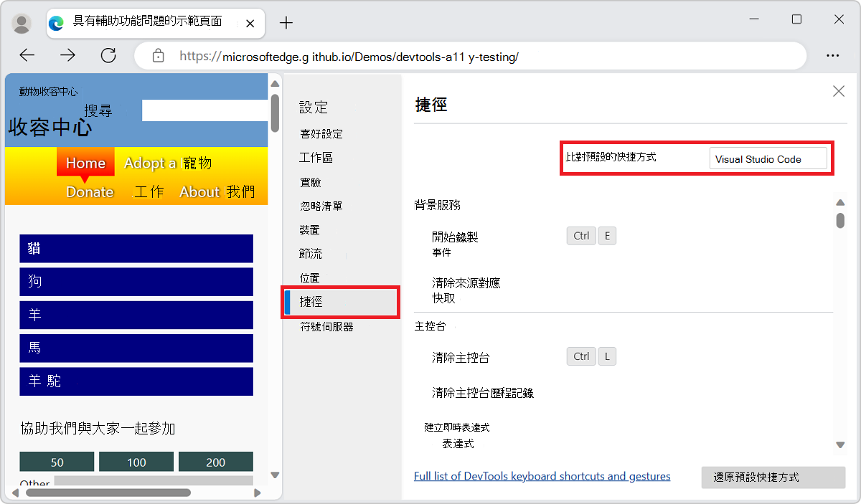Viewport: 861px width, 504px height.
Task: Select 符號伺服器 settings category
Action: point(326,326)
